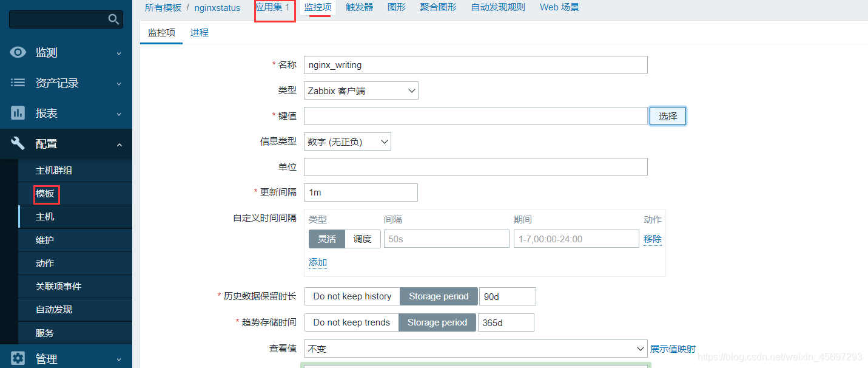This screenshot has width=868, height=368.
Task: Click the search magnifier icon in sidebar
Action: [113, 19]
